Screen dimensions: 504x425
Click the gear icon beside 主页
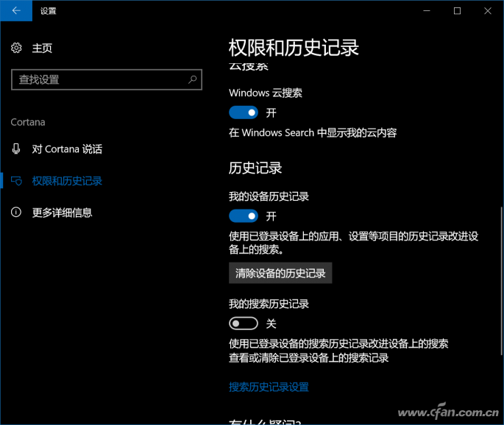pyautogui.click(x=17, y=48)
